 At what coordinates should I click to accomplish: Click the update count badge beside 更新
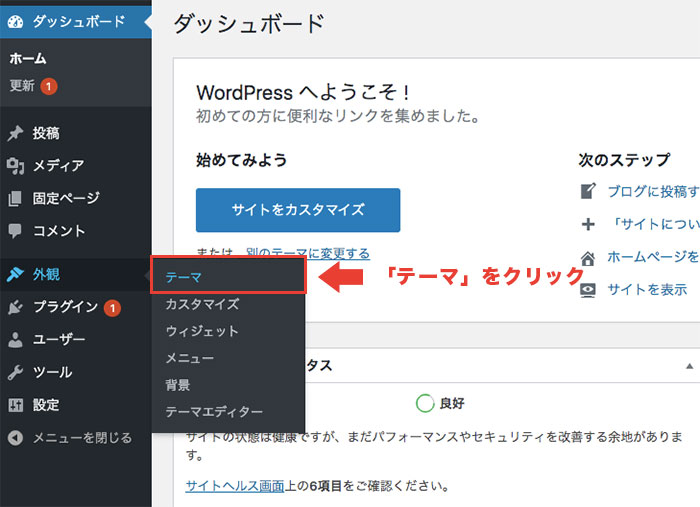[x=49, y=86]
